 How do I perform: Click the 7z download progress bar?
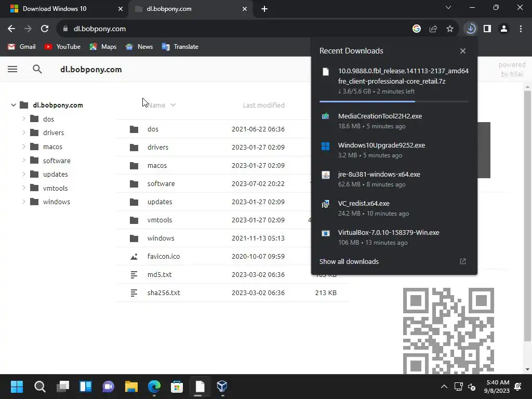(394, 101)
